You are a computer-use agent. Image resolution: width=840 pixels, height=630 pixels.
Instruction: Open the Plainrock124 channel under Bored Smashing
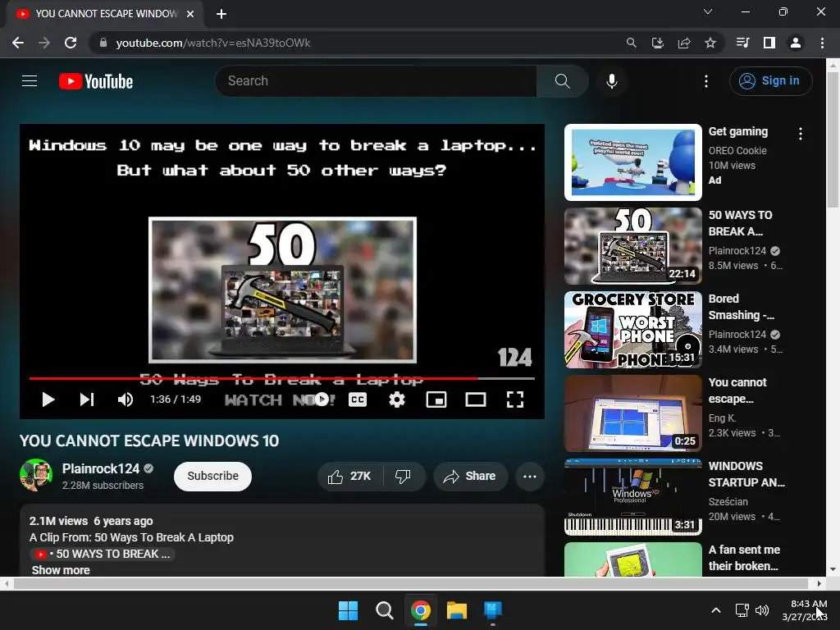tap(737, 335)
